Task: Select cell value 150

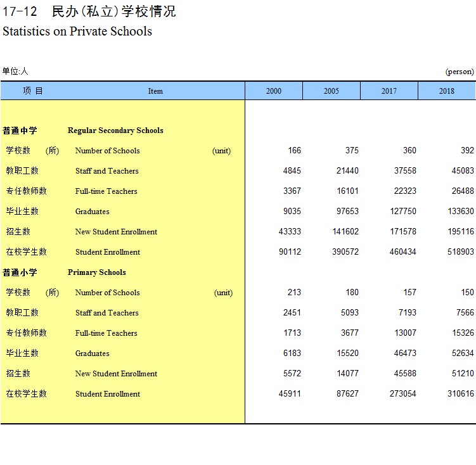Action: (x=468, y=293)
